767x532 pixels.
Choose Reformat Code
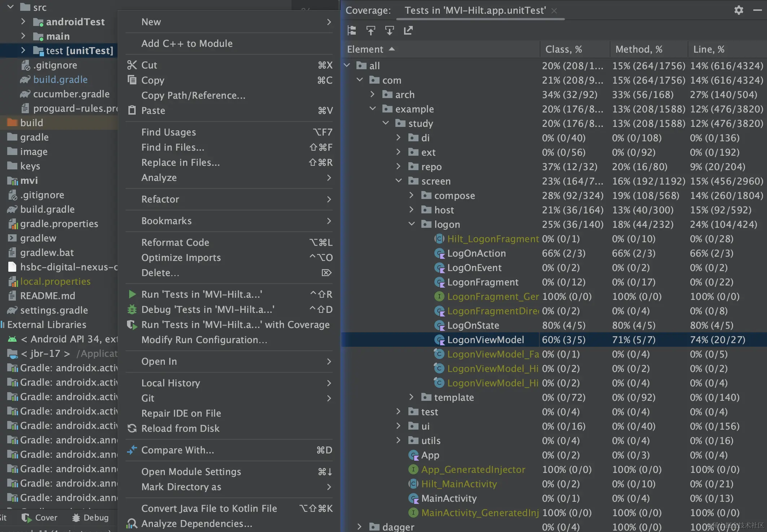[229, 243]
